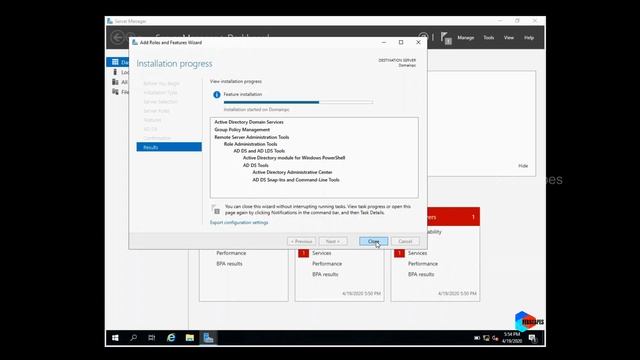Click the Next button in the wizard

click(x=333, y=241)
